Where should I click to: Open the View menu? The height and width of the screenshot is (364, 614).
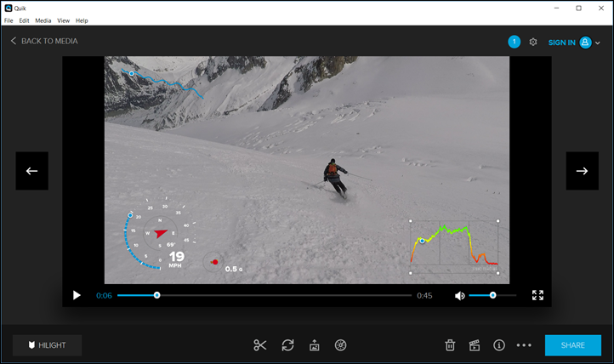[x=64, y=20]
